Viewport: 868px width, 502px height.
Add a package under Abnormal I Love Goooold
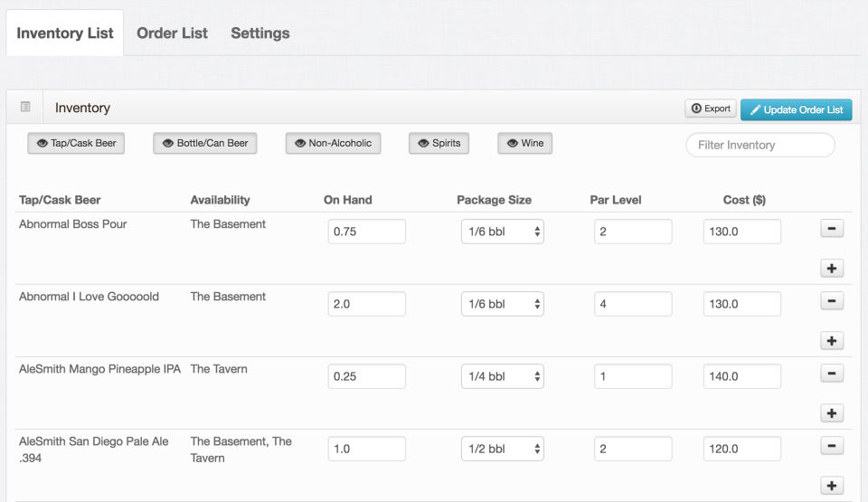(832, 341)
